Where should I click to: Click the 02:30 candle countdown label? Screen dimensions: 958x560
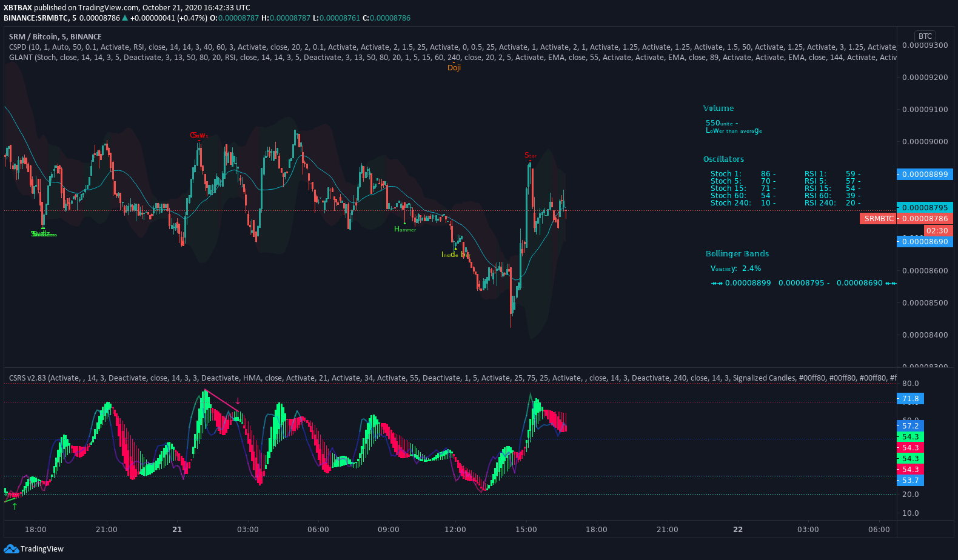[x=937, y=231]
